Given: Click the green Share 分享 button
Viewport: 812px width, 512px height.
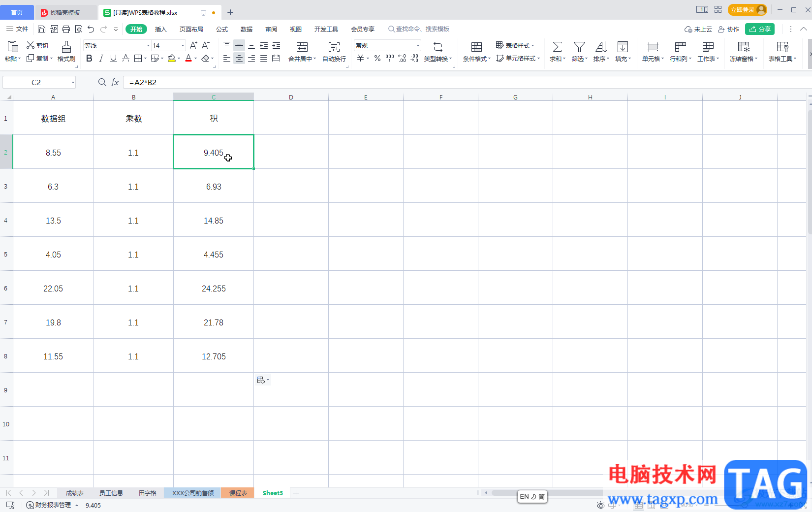Looking at the screenshot, I should (760, 29).
